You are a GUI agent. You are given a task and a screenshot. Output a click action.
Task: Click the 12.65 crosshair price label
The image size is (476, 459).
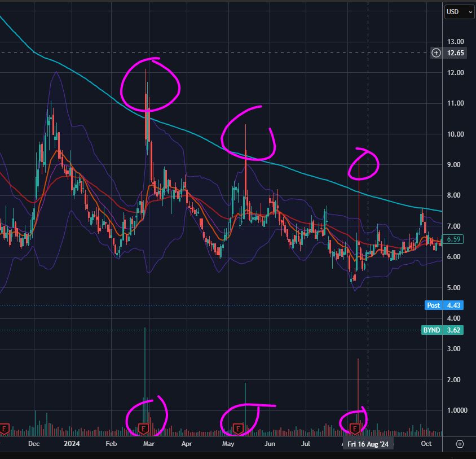click(x=455, y=53)
